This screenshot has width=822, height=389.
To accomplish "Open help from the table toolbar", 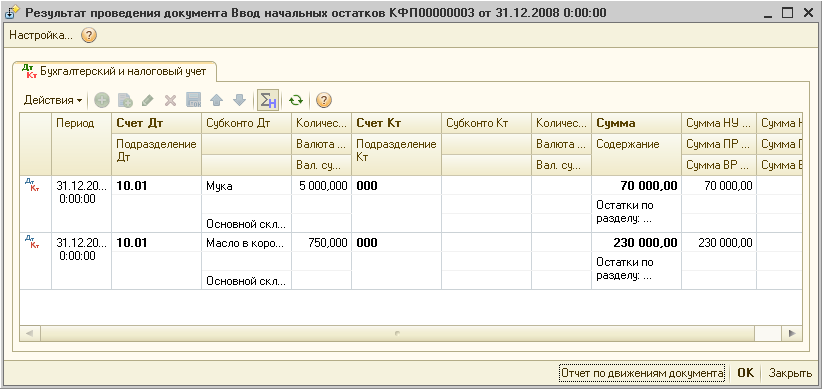I will pos(325,100).
